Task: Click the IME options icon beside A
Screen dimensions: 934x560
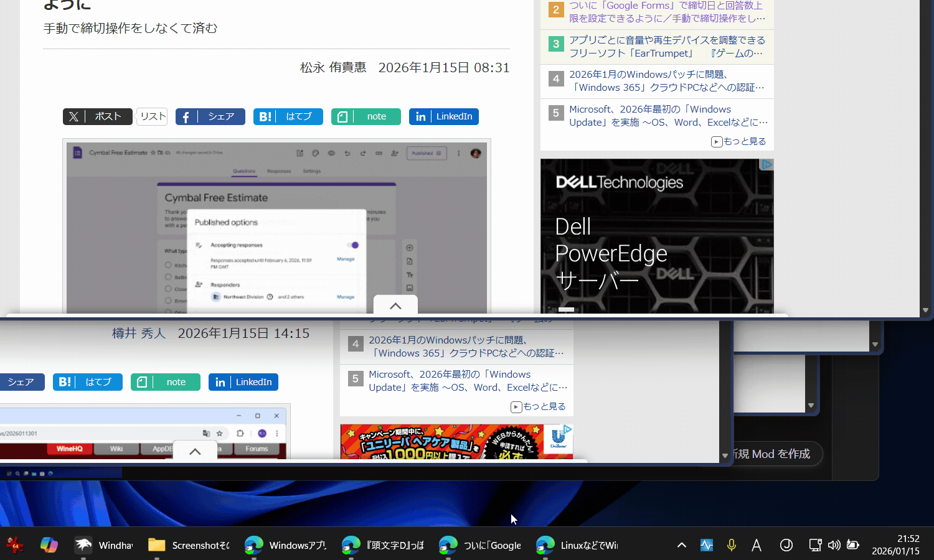Action: (x=786, y=545)
